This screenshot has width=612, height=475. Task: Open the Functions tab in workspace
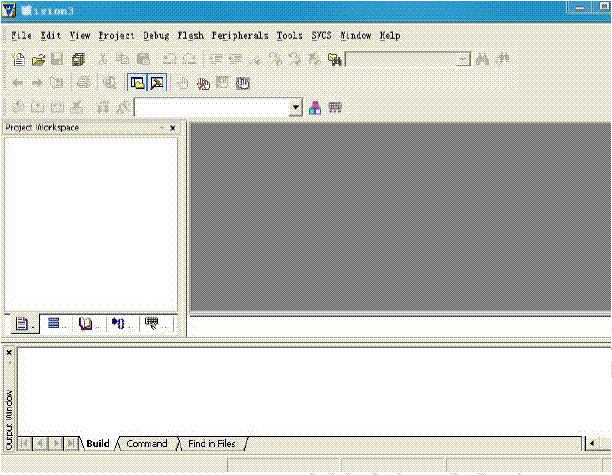[119, 324]
